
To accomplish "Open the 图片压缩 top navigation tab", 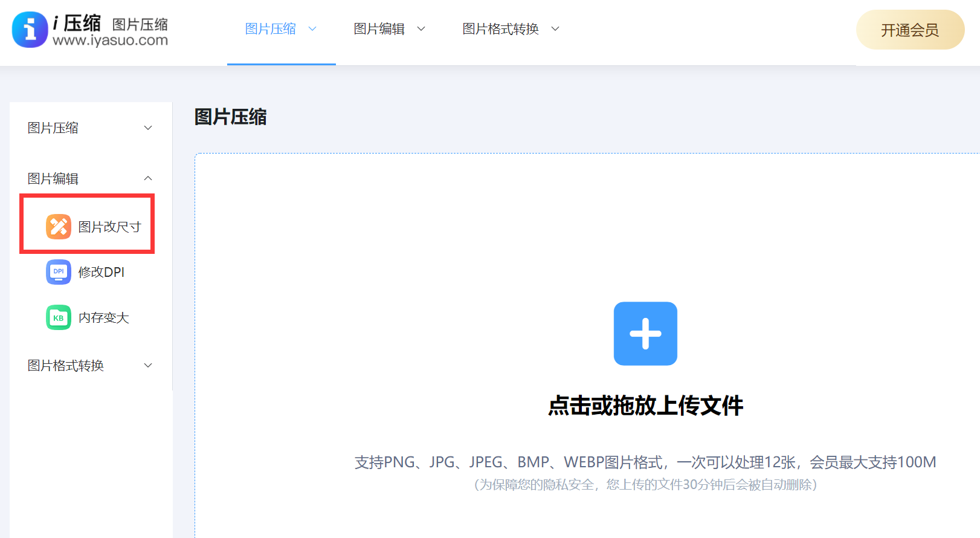I will click(x=270, y=29).
